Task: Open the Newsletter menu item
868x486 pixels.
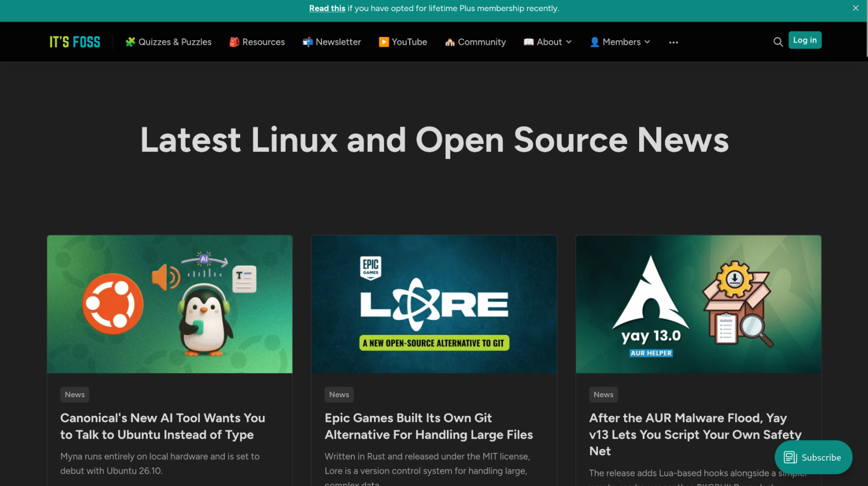Action: coord(332,42)
